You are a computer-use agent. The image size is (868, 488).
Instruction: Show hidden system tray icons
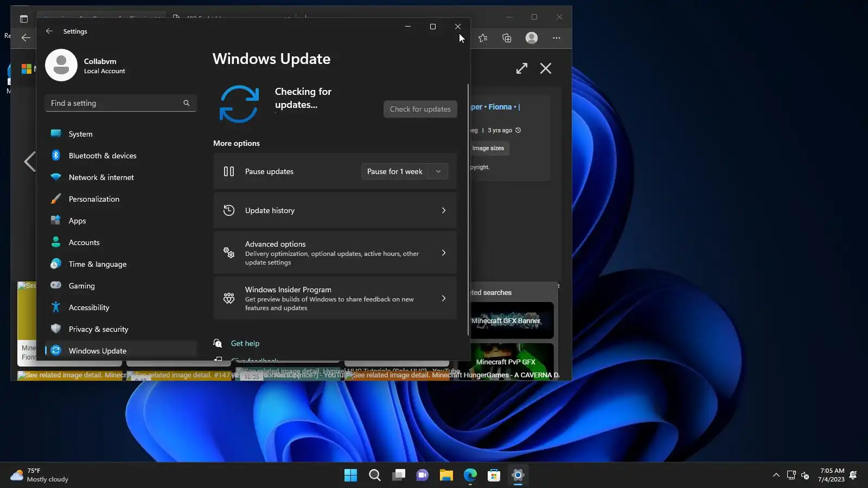point(776,475)
